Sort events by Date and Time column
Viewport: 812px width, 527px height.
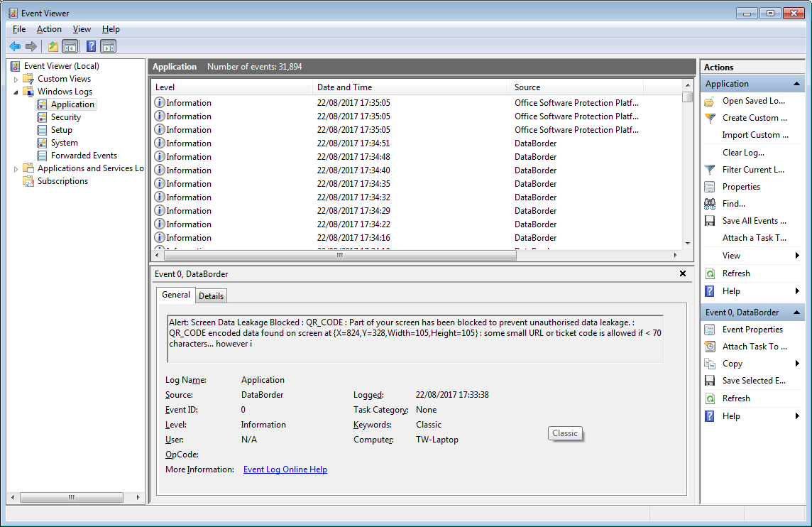pyautogui.click(x=410, y=87)
